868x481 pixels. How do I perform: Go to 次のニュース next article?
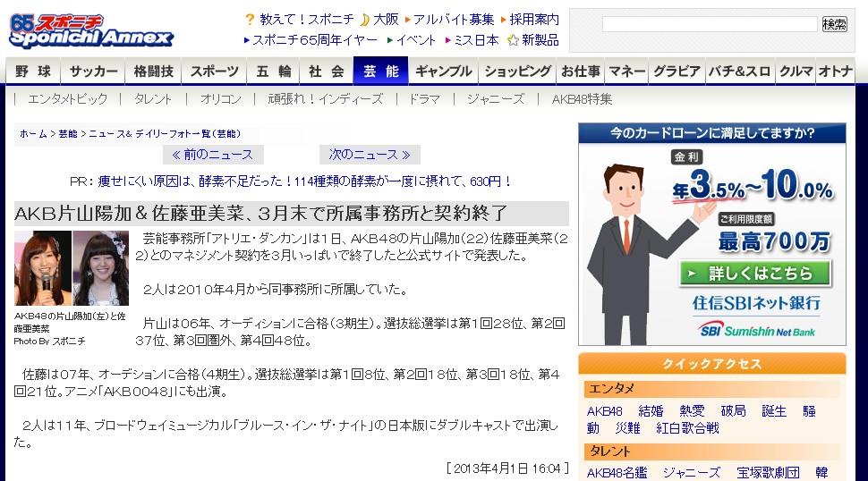(x=370, y=155)
